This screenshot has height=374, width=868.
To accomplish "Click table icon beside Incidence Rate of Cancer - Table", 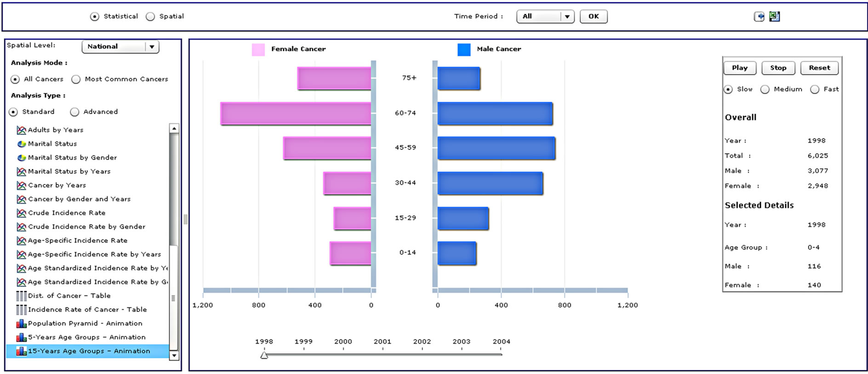I will pyautogui.click(x=21, y=310).
